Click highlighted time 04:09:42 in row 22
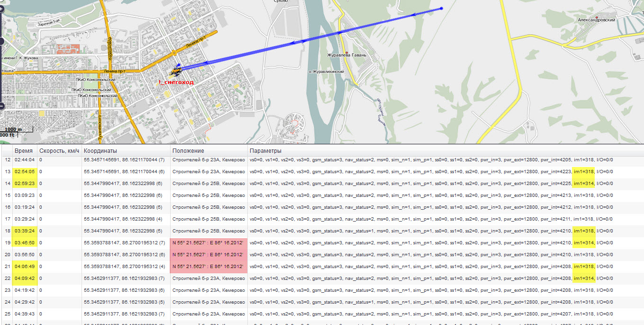 [24, 279]
